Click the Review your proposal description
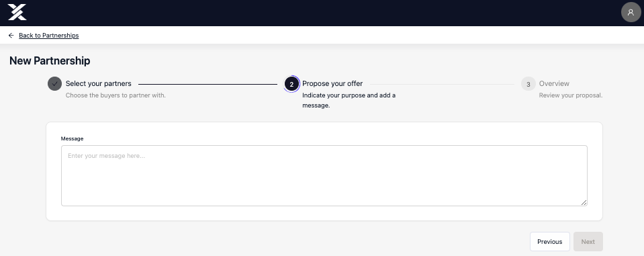 [x=571, y=95]
